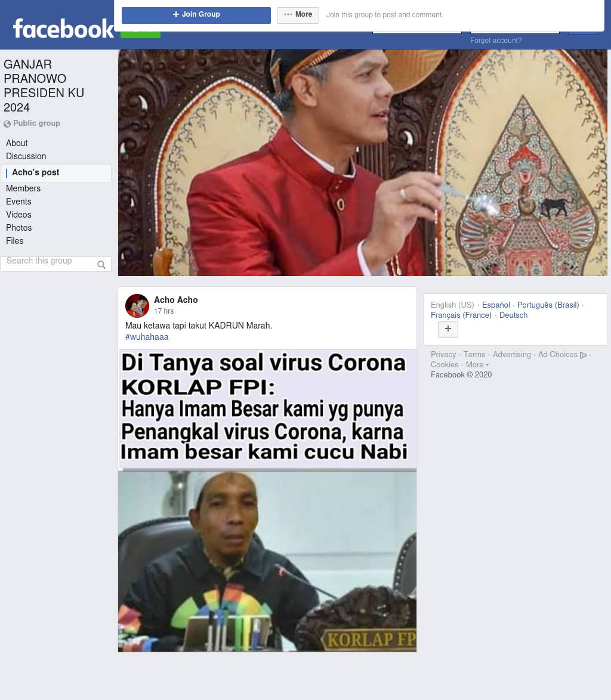The image size is (611, 700).
Task: Go to the Members page
Action: (23, 188)
